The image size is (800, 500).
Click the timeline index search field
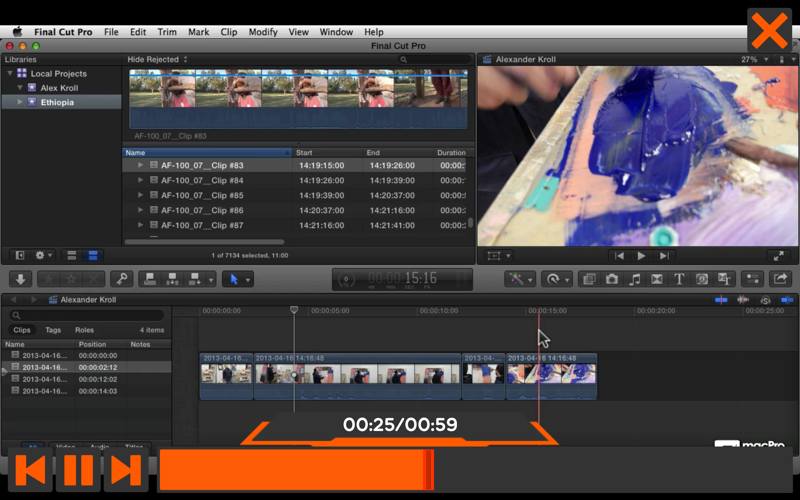point(87,315)
